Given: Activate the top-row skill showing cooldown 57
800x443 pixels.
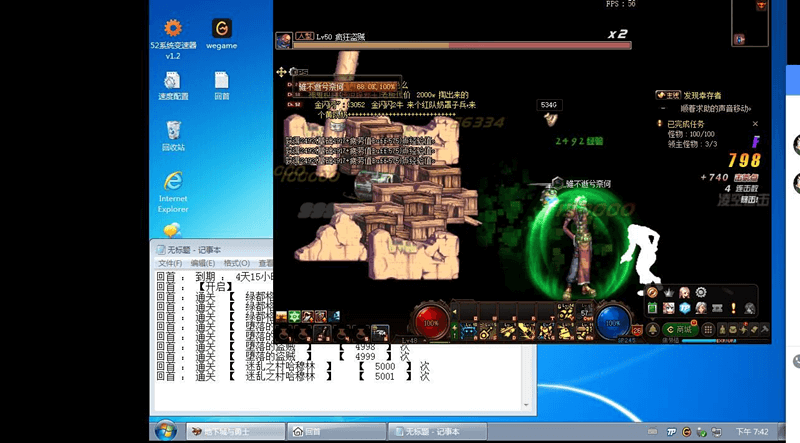Looking at the screenshot, I should coord(584,311).
